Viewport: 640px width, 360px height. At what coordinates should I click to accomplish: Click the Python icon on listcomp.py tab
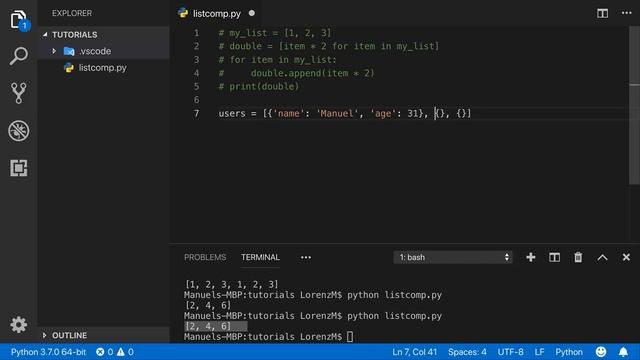coord(183,13)
